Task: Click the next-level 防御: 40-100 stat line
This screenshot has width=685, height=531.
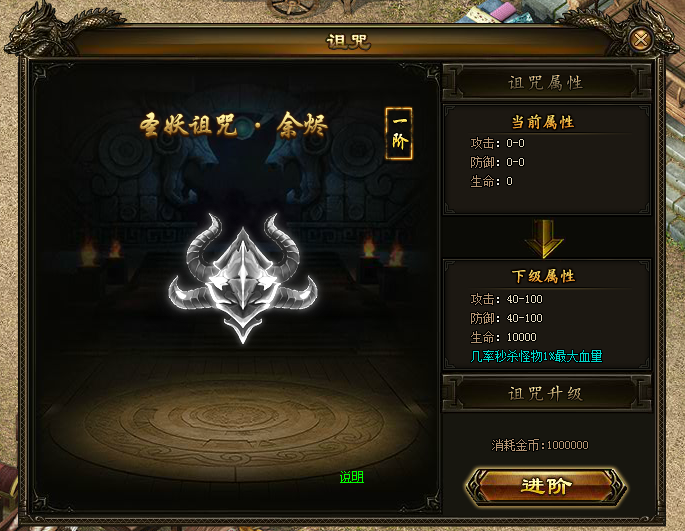Action: 506,318
